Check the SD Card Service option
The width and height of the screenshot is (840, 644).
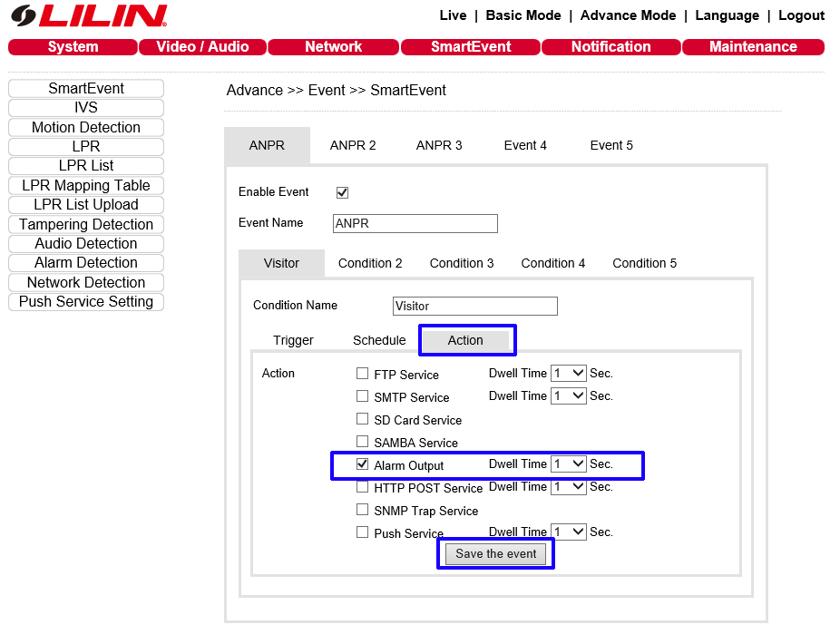click(363, 419)
